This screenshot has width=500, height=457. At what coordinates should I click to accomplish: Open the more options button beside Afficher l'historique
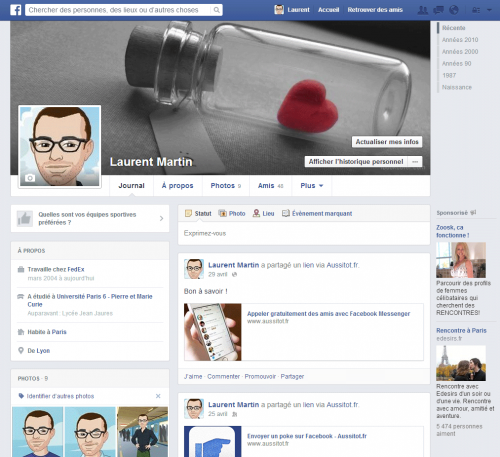(x=415, y=162)
